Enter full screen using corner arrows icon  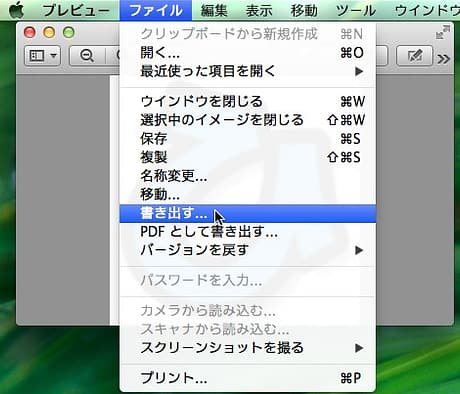[x=443, y=33]
